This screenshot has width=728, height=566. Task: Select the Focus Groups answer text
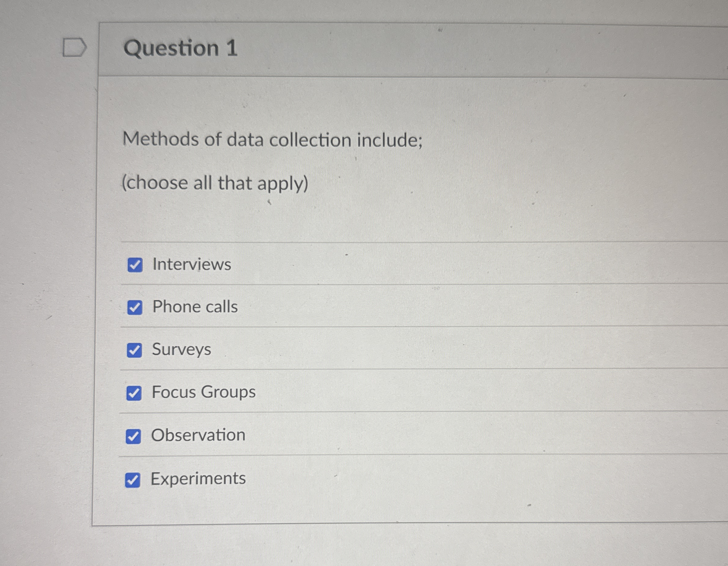(x=203, y=393)
